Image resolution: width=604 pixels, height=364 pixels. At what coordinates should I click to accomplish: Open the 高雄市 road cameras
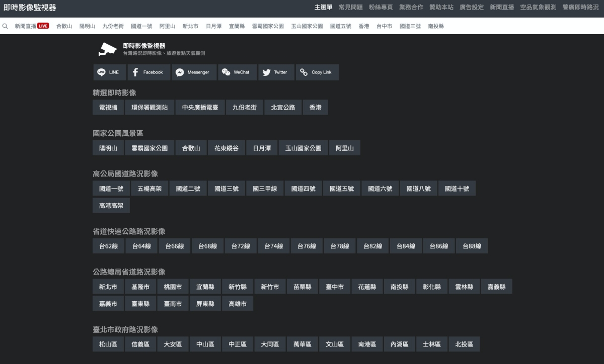(x=238, y=304)
